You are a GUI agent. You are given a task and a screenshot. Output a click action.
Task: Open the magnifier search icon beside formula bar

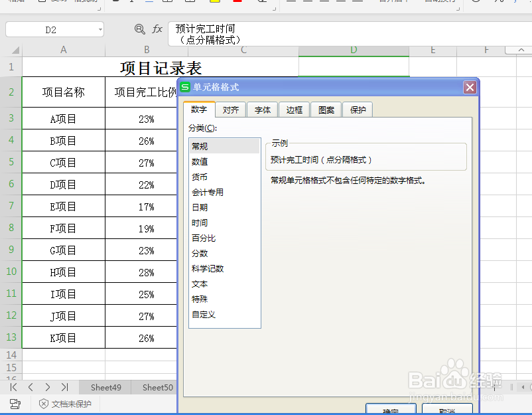(140, 29)
